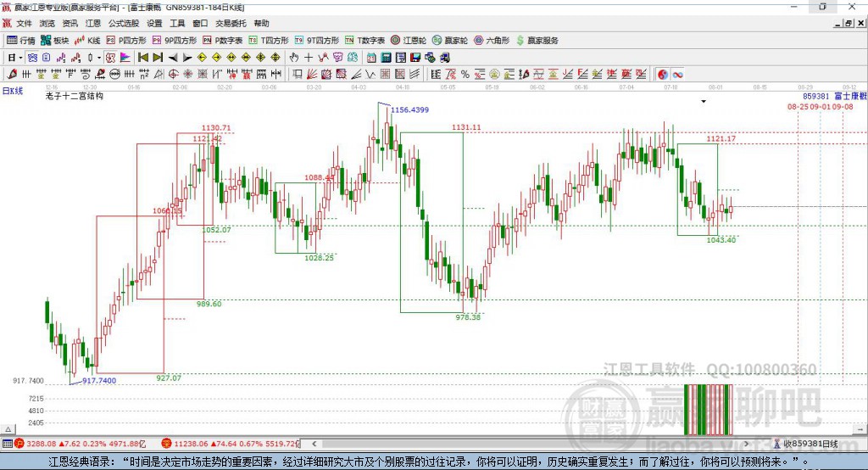The width and height of the screenshot is (868, 470).
Task: Open the 江恩轮 Gann wheel
Action: pyautogui.click(x=409, y=41)
